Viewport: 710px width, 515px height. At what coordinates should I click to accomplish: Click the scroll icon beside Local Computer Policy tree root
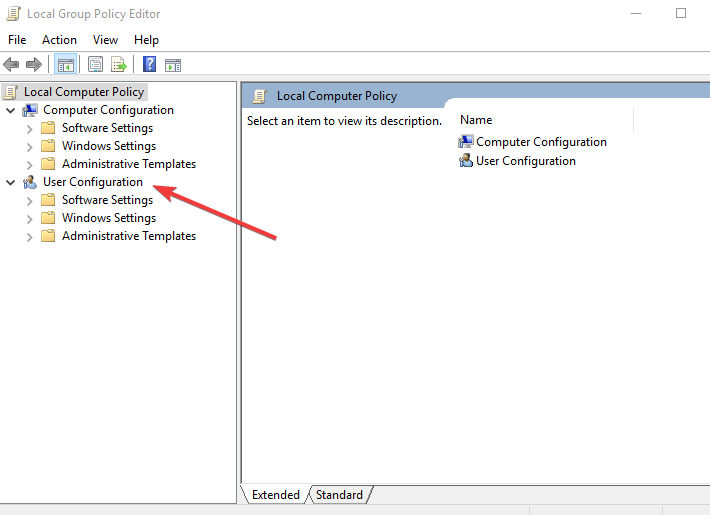10,92
